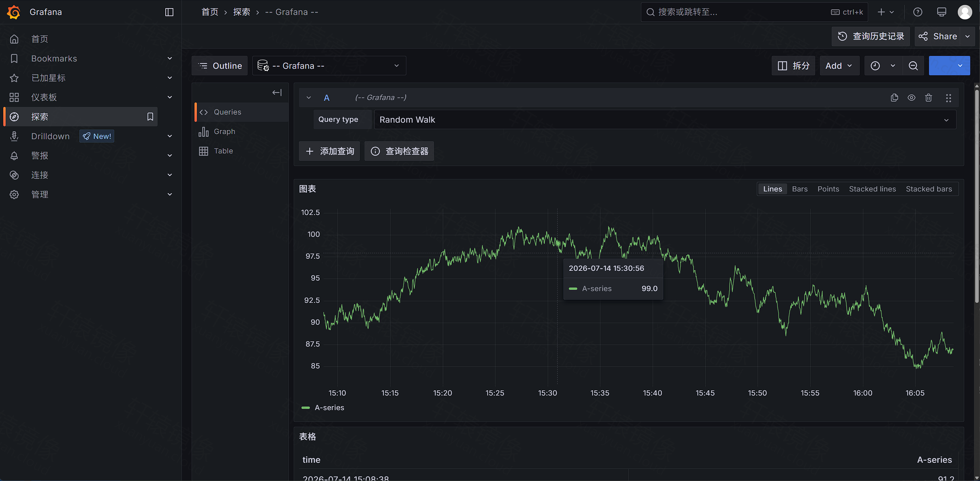This screenshot has height=481, width=980.
Task: Expand Bookmarks section chevron
Action: tap(170, 58)
